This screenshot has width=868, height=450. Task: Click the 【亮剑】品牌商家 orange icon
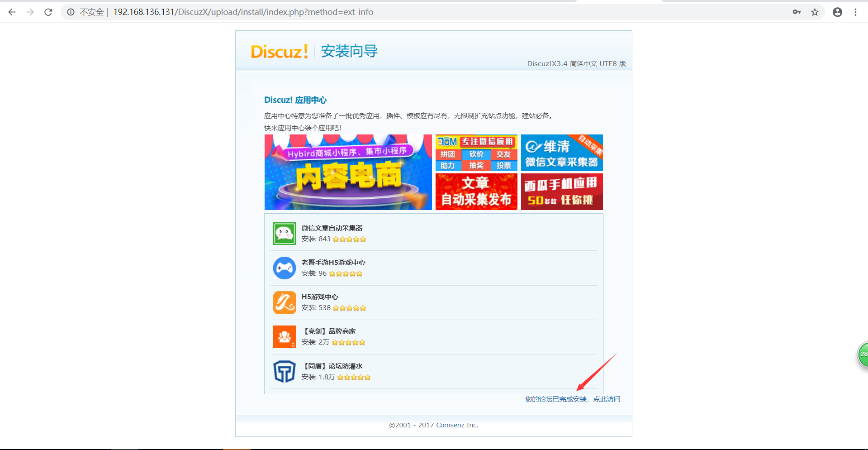285,337
